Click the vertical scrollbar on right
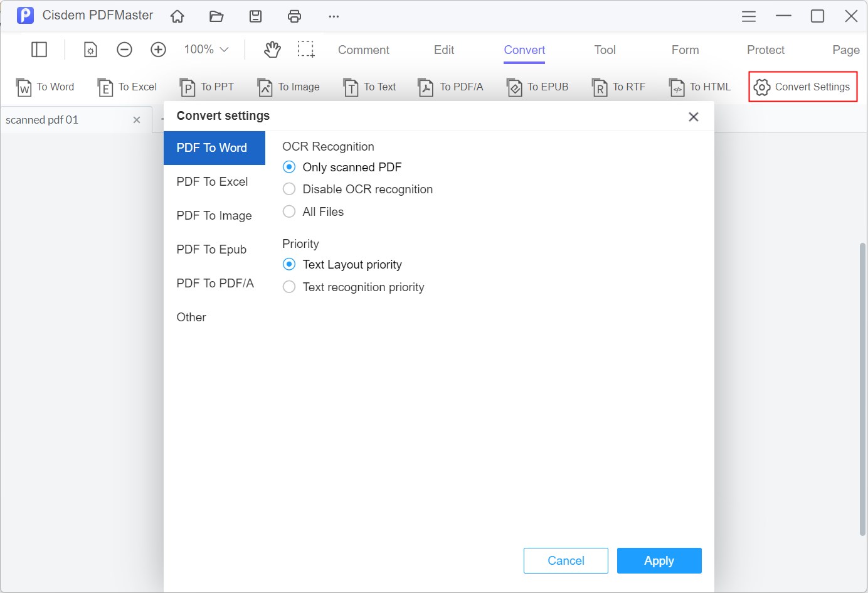The image size is (868, 593). point(862,389)
